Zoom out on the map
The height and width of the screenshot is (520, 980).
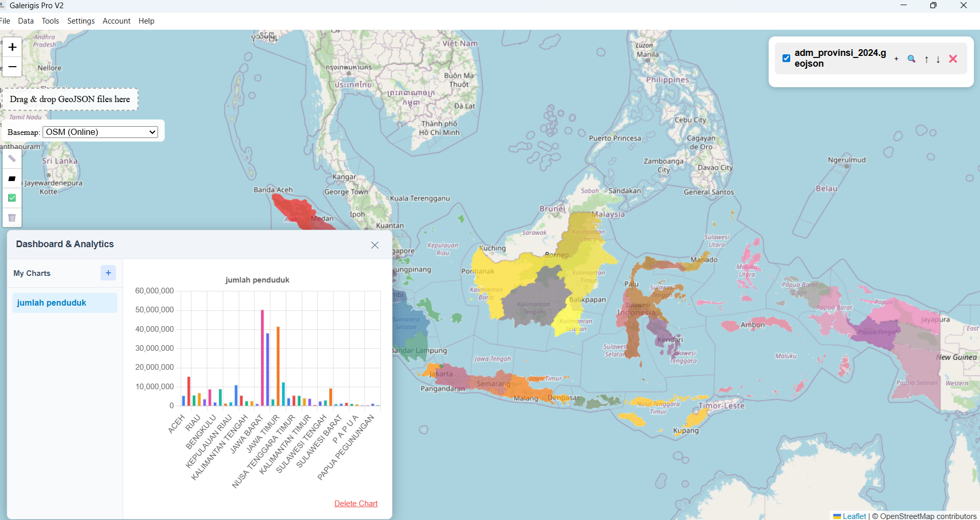coord(11,67)
